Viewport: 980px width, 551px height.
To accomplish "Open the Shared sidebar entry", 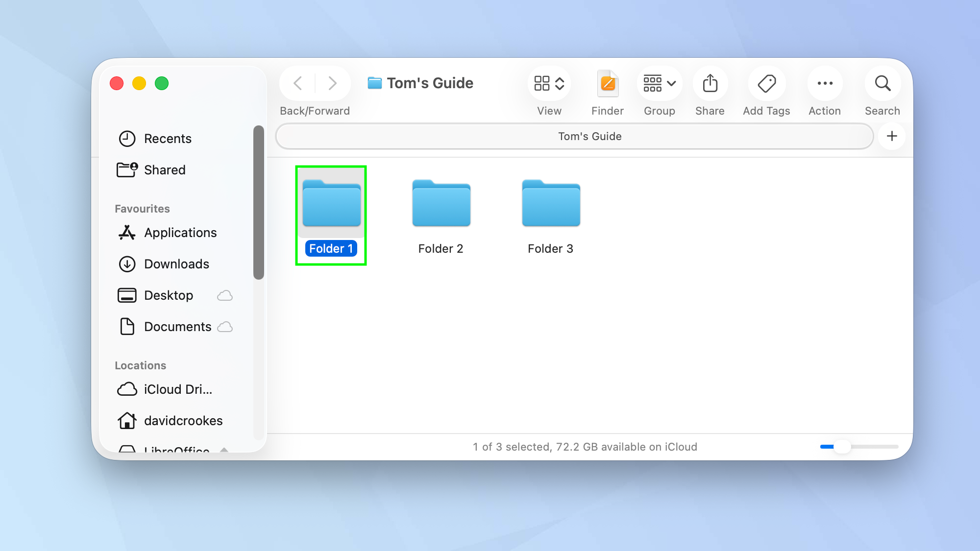I will (165, 170).
